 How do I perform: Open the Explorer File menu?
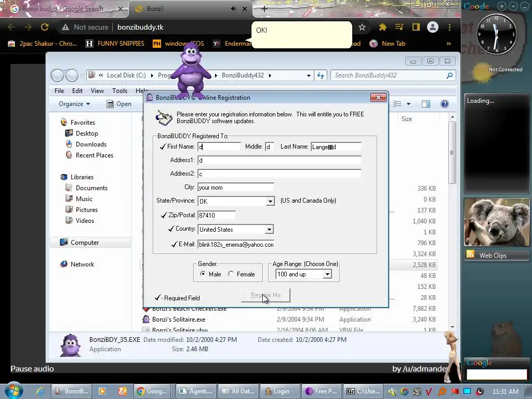click(59, 90)
